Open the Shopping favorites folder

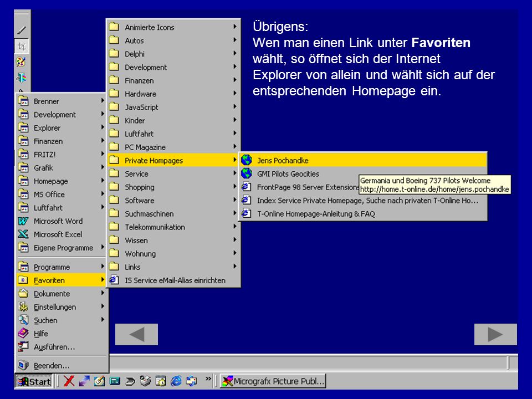[x=173, y=187]
